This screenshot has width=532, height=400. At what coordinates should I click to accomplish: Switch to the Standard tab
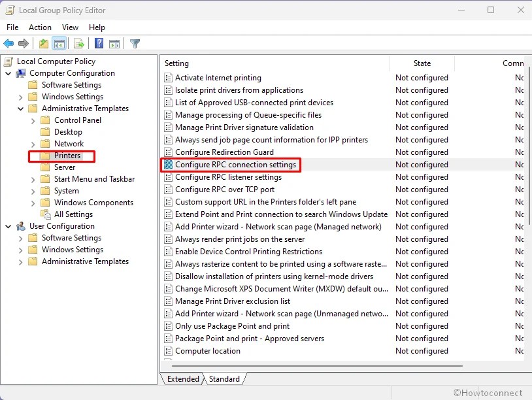(225, 378)
